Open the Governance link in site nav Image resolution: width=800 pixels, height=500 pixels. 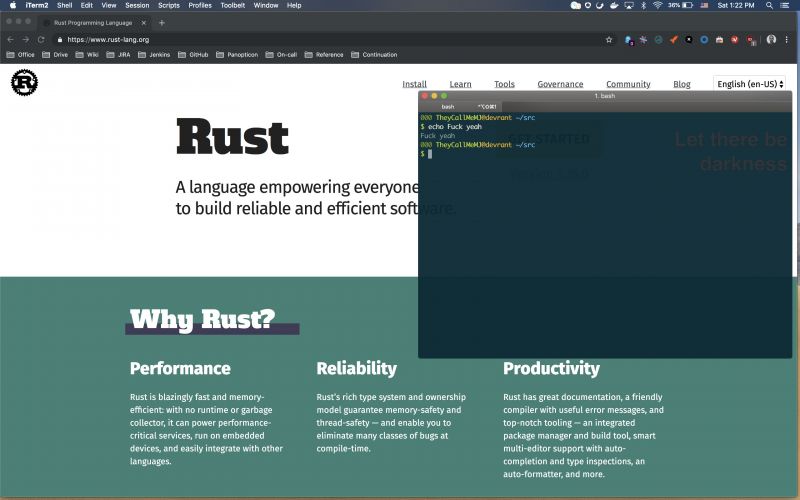(x=560, y=84)
